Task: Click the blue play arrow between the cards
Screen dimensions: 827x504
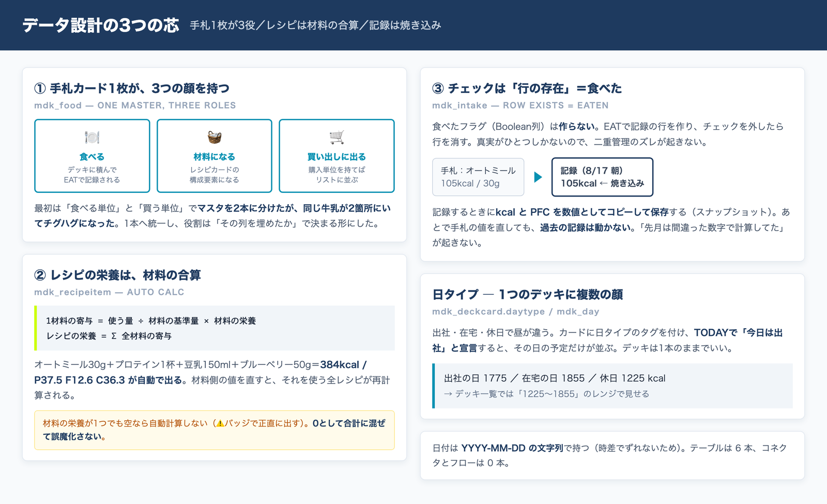Action: (538, 177)
